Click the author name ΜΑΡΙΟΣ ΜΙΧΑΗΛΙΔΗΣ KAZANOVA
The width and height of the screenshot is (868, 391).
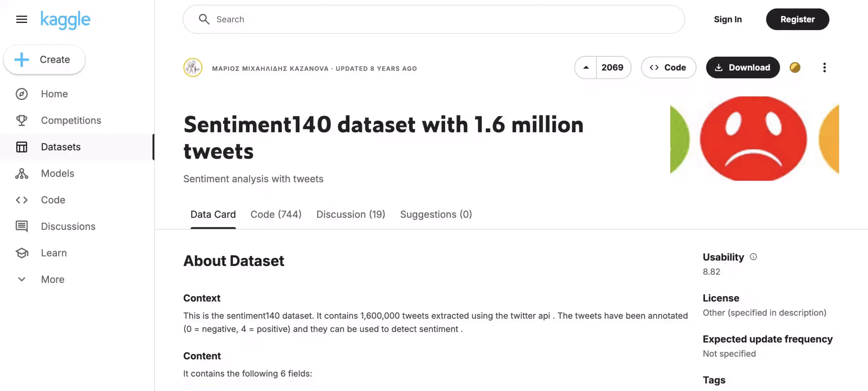point(270,68)
